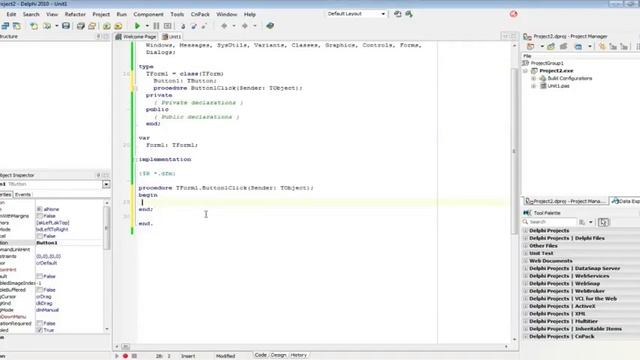This screenshot has width=640, height=360.
Task: Click the Step Over debug icon
Action: (x=194, y=26)
